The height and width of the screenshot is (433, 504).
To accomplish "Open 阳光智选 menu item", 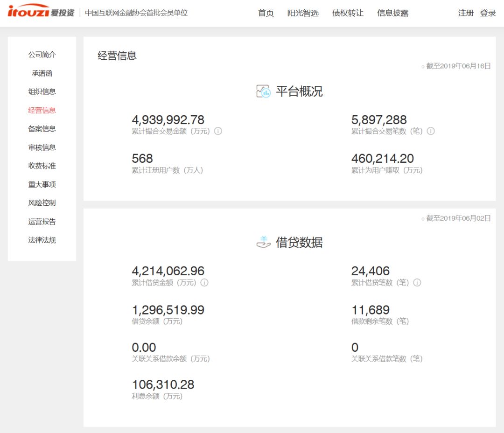I will click(303, 13).
